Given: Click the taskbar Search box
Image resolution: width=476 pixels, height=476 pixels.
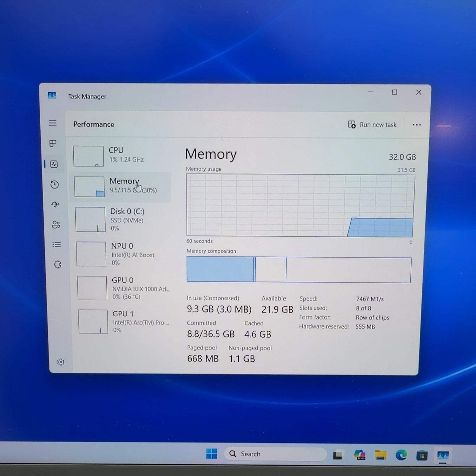Looking at the screenshot, I should pos(275,454).
